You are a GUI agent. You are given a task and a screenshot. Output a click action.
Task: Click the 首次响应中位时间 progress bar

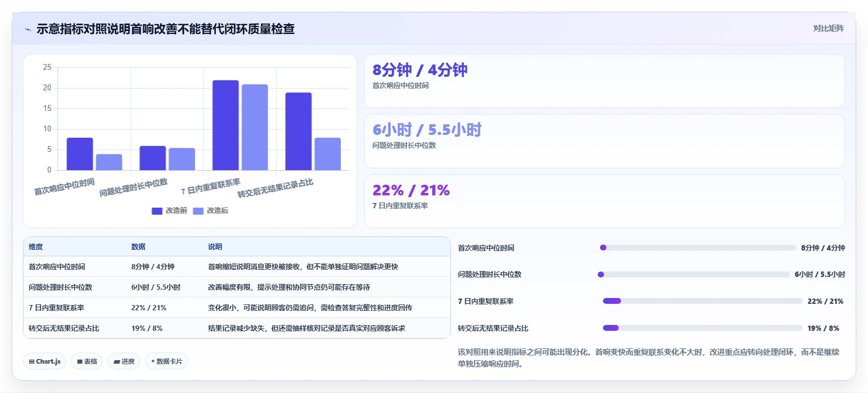click(x=698, y=248)
